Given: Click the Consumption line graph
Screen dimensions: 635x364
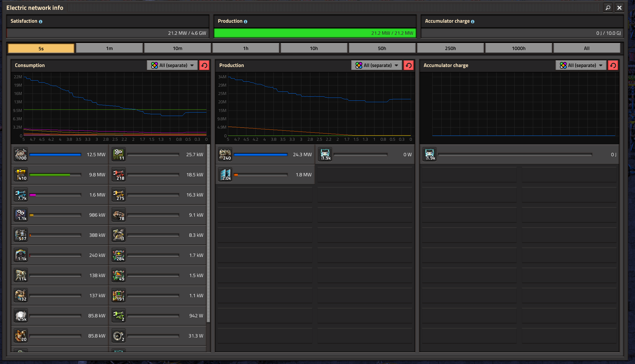Looking at the screenshot, I should (111, 108).
